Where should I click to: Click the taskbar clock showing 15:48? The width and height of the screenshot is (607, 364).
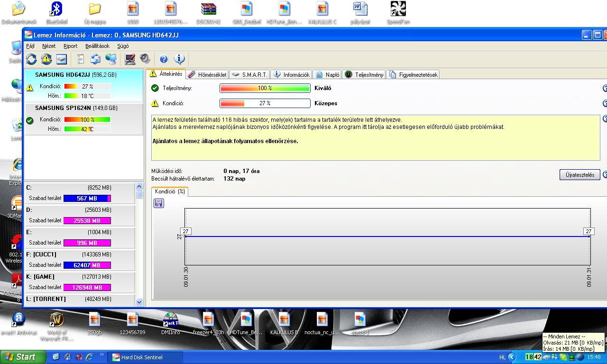[594, 357]
